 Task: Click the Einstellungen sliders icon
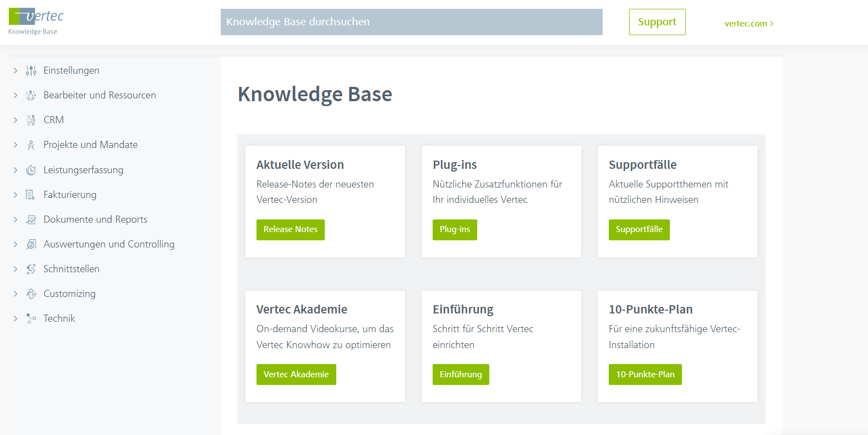[31, 70]
